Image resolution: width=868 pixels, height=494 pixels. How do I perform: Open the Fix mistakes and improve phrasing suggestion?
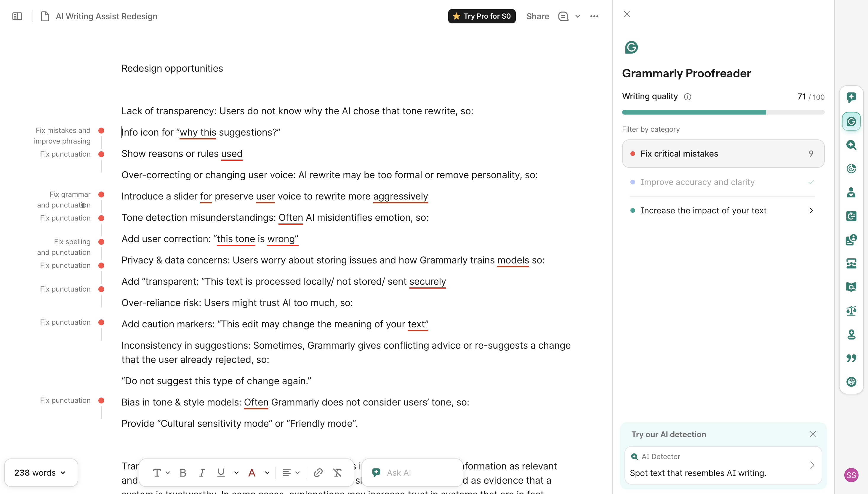pyautogui.click(x=62, y=136)
